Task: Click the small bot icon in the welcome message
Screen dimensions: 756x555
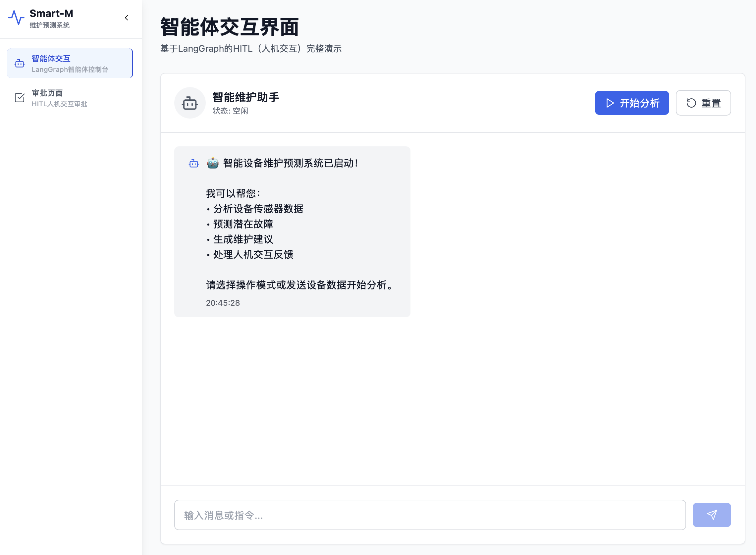Action: (x=194, y=164)
